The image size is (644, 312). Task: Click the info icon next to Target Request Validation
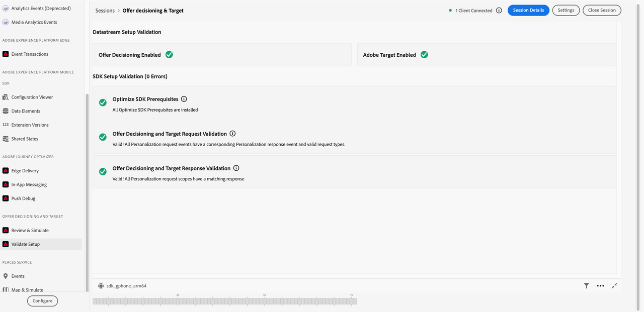[x=232, y=133]
